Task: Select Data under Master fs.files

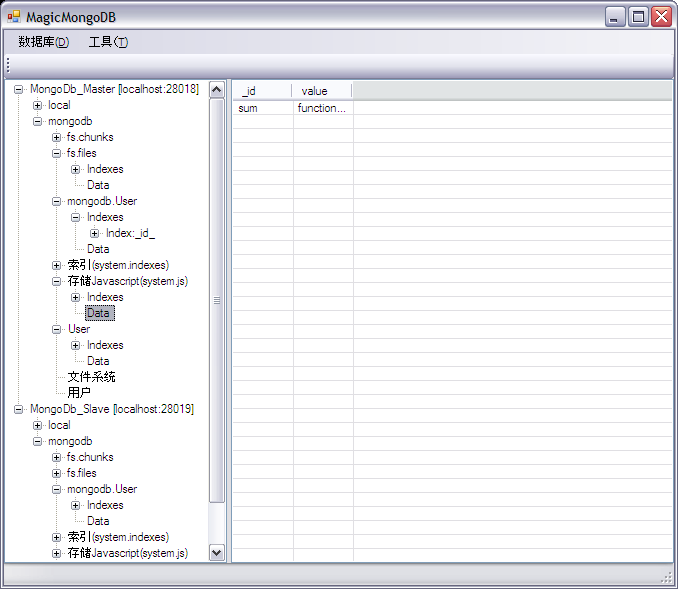Action: pyautogui.click(x=98, y=185)
